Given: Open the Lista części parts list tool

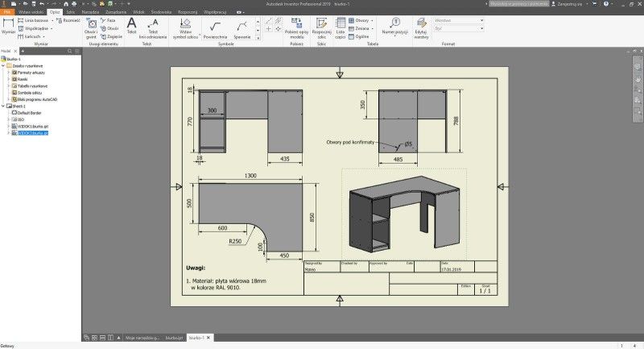Looking at the screenshot, I should 340,28.
